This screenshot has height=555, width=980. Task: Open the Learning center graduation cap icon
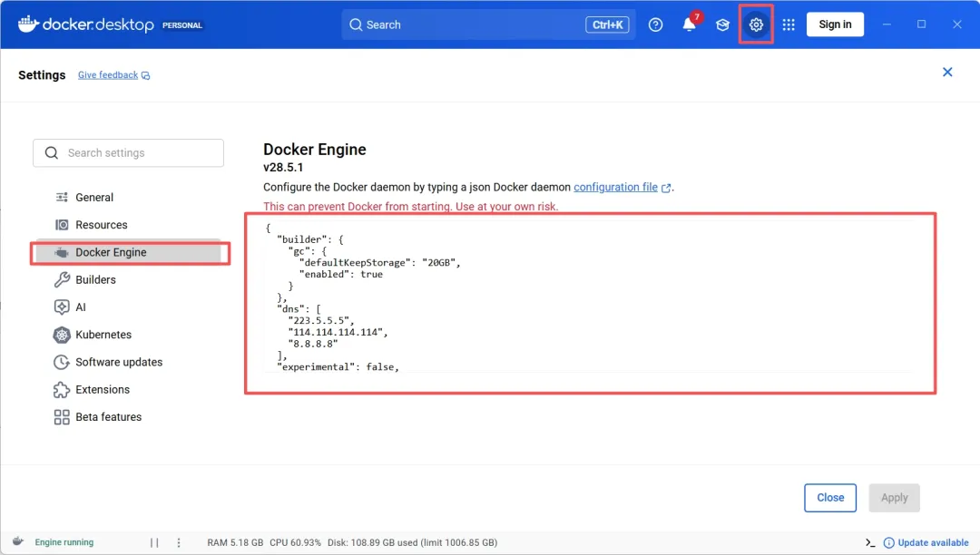pos(722,25)
